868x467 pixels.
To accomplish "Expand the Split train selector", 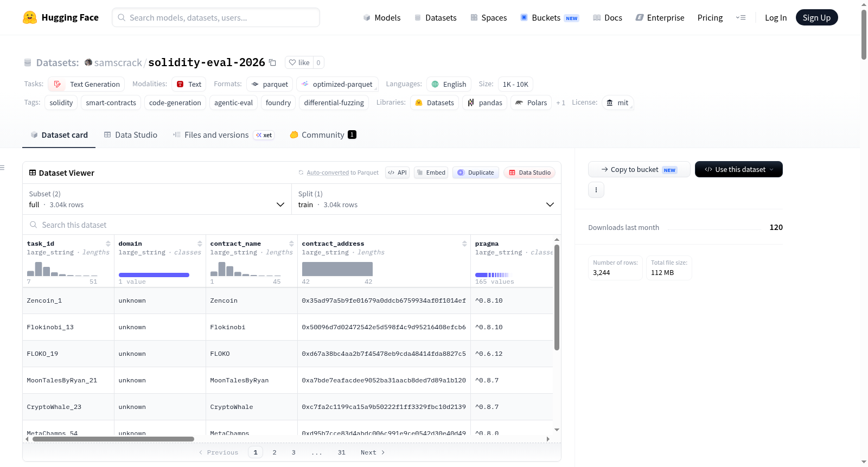I will click(426, 199).
